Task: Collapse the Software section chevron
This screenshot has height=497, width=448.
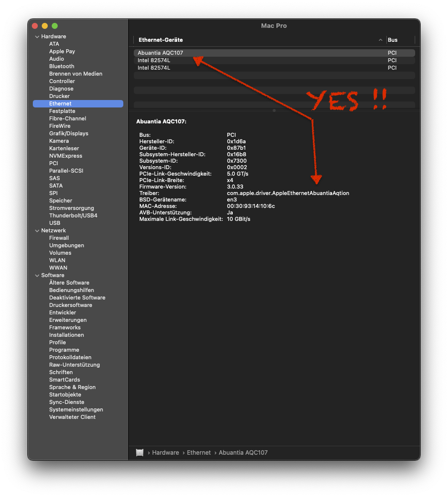Action: click(37, 276)
